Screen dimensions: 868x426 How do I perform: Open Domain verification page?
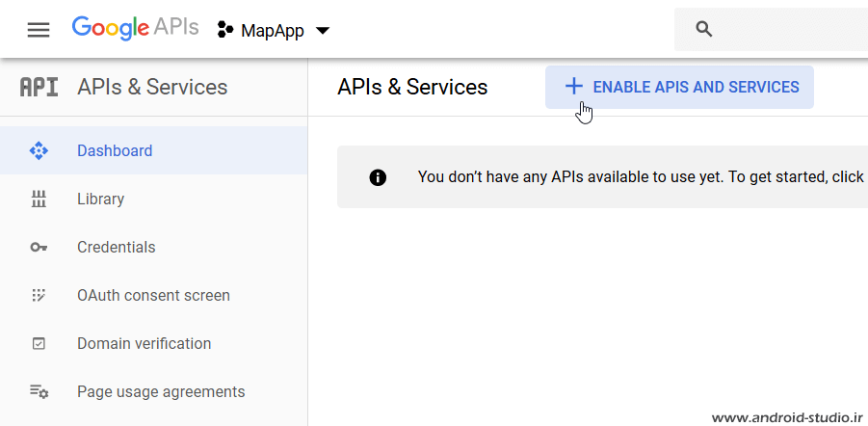[x=154, y=343]
